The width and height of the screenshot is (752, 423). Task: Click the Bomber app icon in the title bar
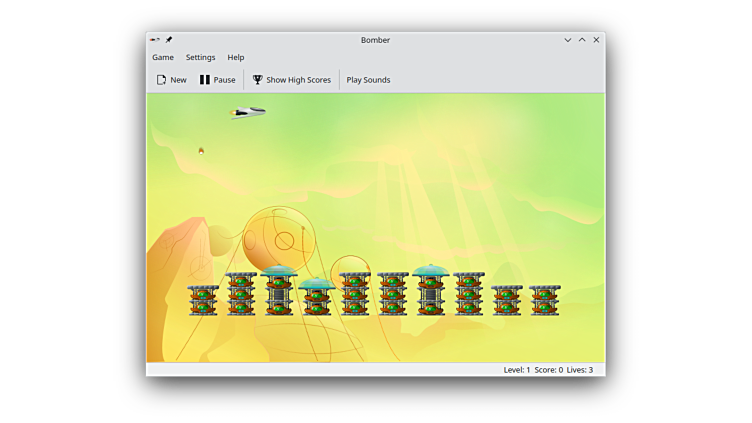(155, 40)
